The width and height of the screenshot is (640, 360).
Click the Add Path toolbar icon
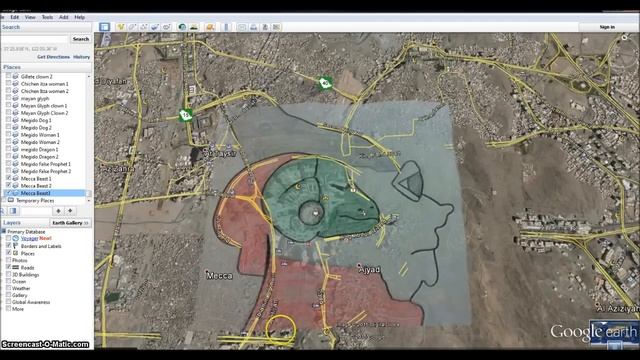click(144, 27)
